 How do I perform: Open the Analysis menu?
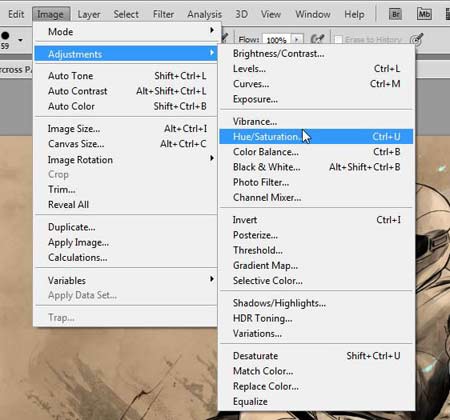tap(204, 14)
